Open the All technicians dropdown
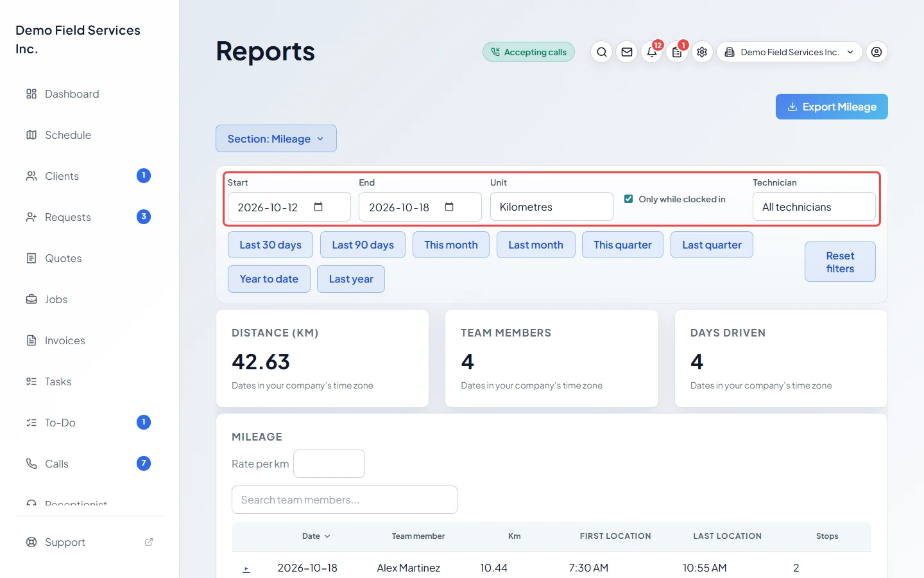The image size is (924, 578). pos(814,207)
